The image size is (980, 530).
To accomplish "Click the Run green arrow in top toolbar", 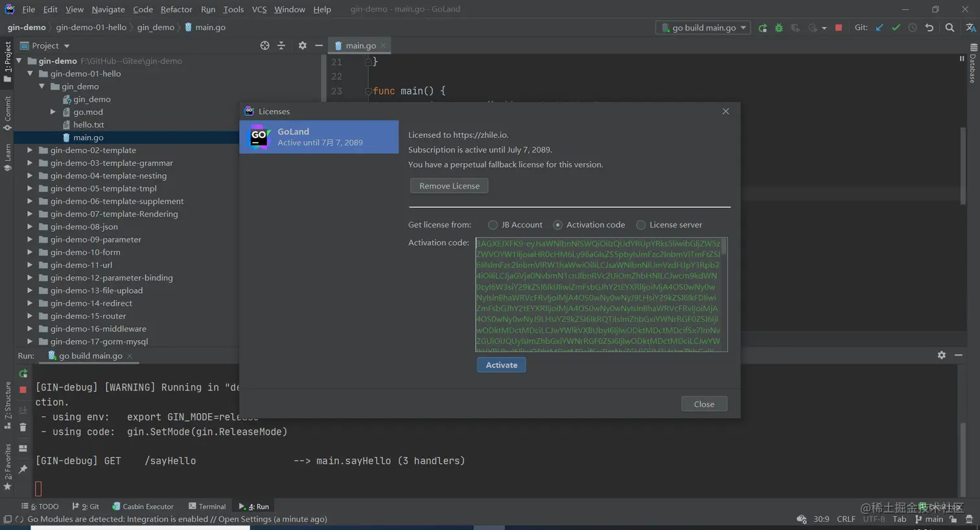I will tap(762, 28).
